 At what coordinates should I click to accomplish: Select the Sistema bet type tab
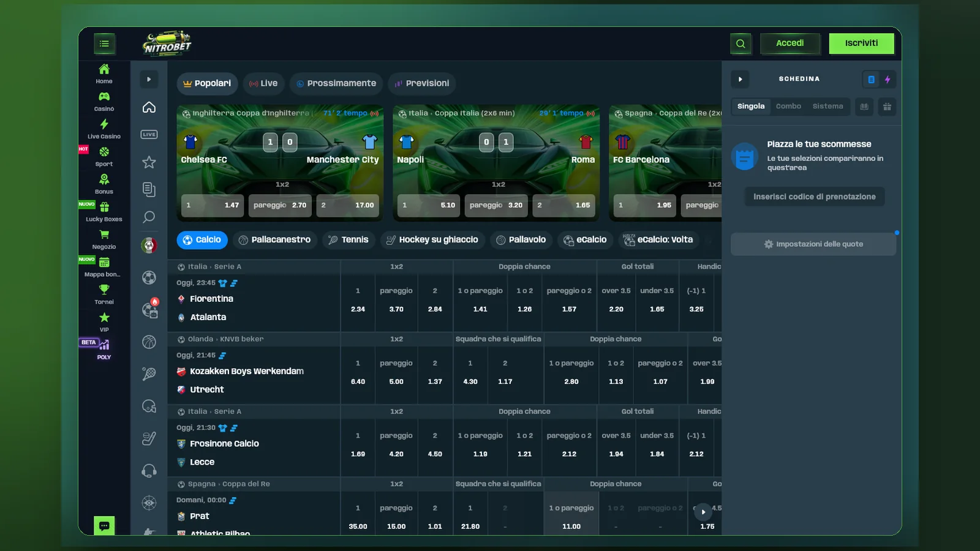coord(827,107)
